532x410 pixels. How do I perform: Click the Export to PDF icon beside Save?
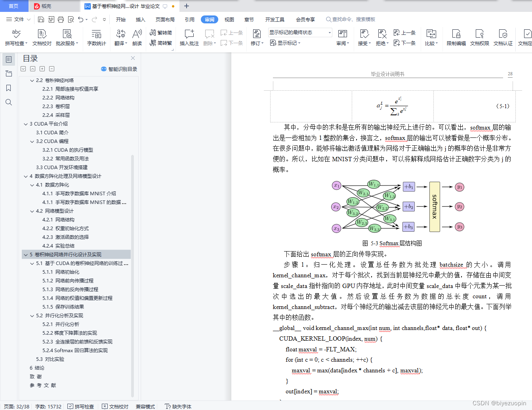[x=51, y=19]
